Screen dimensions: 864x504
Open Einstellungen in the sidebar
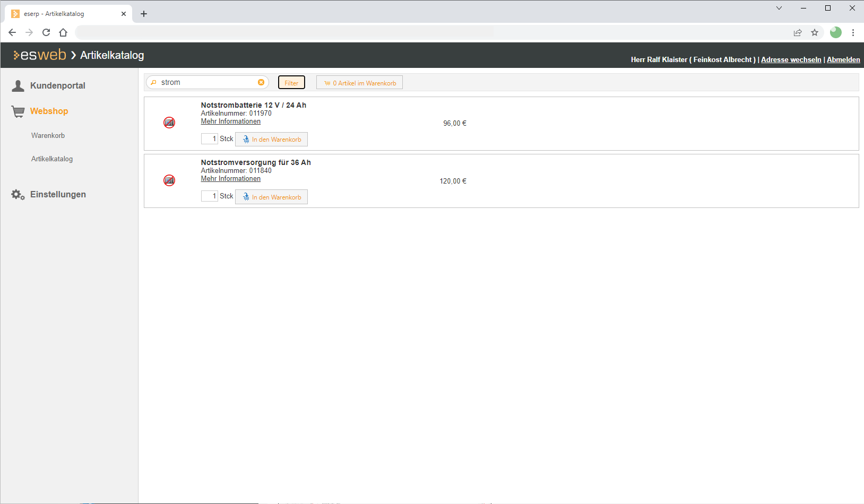tap(58, 195)
